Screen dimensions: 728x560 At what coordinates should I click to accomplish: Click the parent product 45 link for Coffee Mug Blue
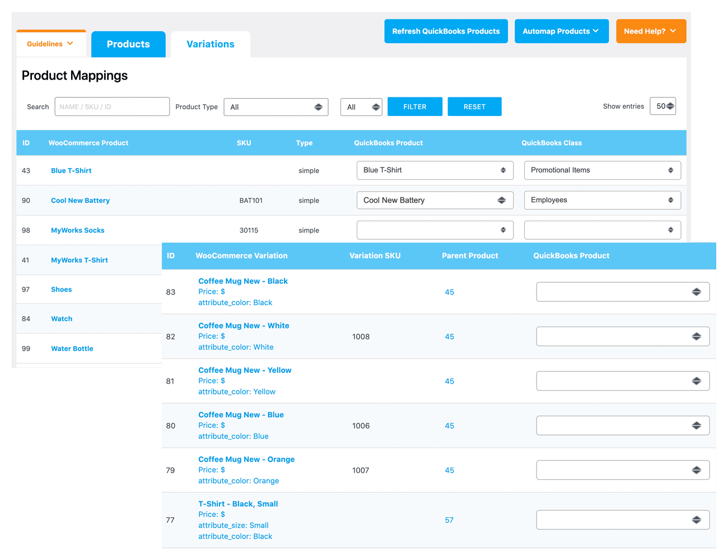(x=450, y=426)
